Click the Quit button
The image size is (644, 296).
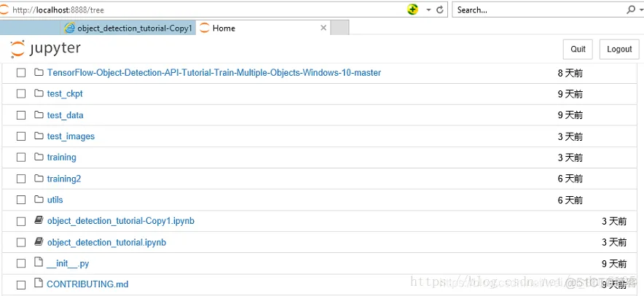578,50
